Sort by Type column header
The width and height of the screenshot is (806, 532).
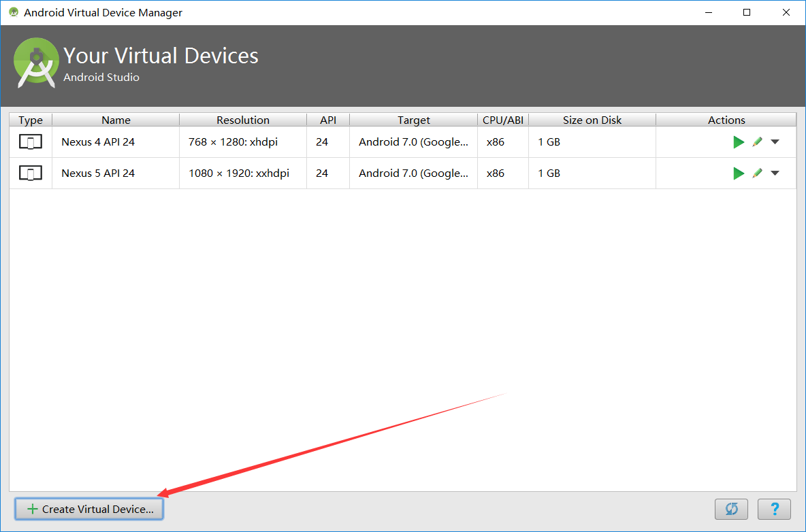tap(31, 120)
